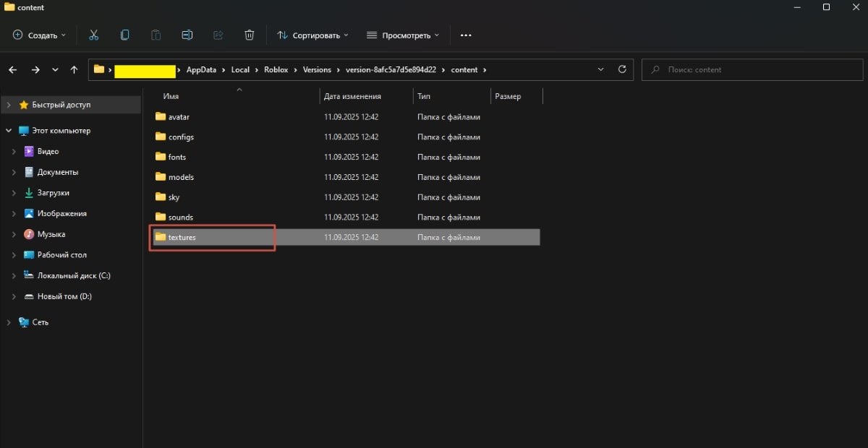The width and height of the screenshot is (868, 448).
Task: Collapse the Этот компьютер tree node
Action: 9,131
